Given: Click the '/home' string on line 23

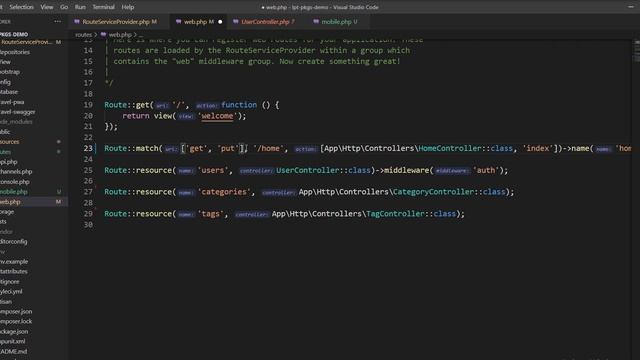Looking at the screenshot, I should click(x=268, y=149).
